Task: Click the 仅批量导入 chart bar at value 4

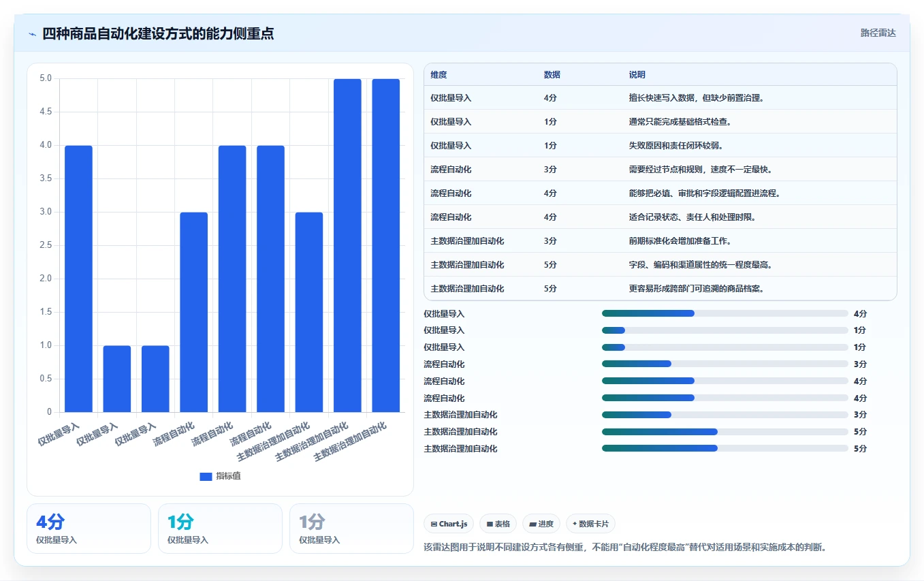Action: pyautogui.click(x=78, y=279)
